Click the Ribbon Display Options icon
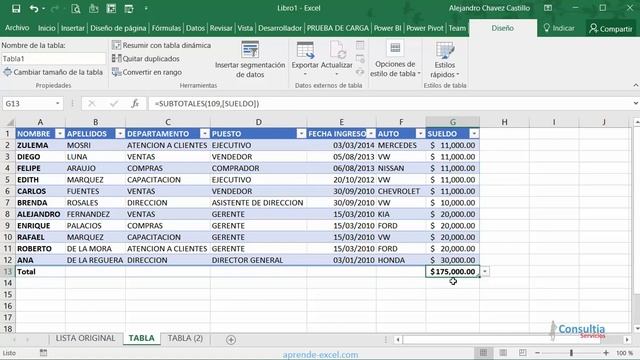This screenshot has height=360, width=640. coord(548,8)
